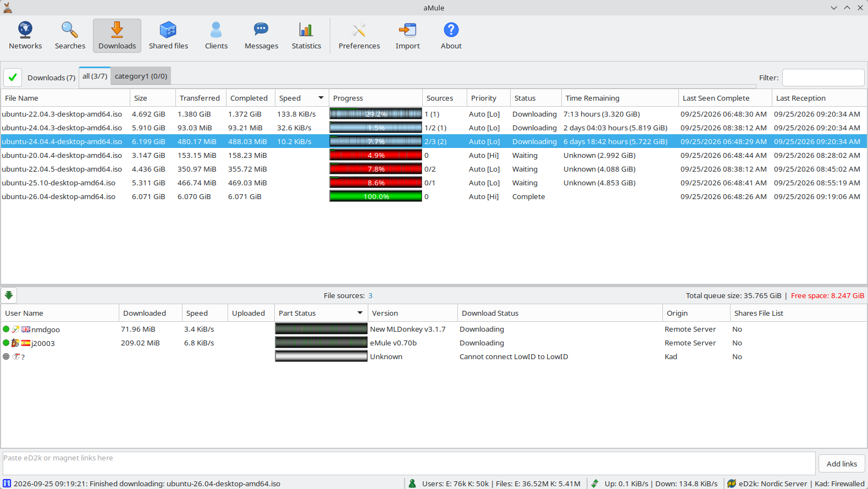
Task: Click "Cannot connect LowID to LowID" status text
Action: (513, 356)
